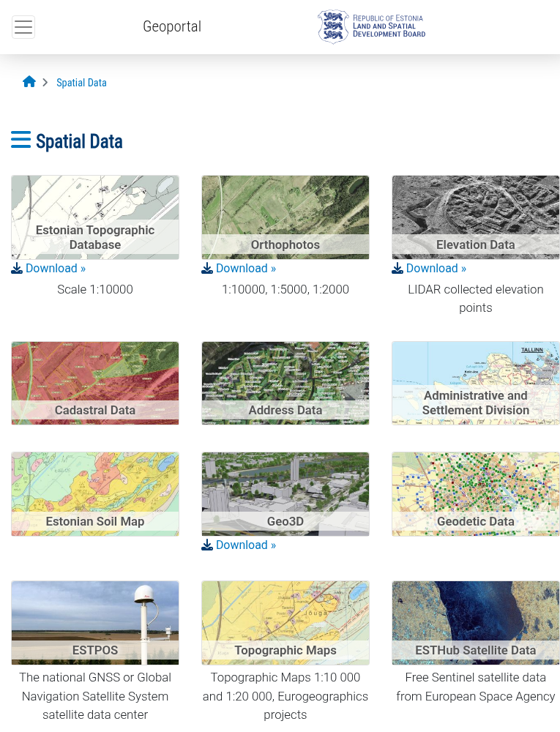Download Estonian Topographic Database data
The image size is (560, 732).
(x=49, y=269)
